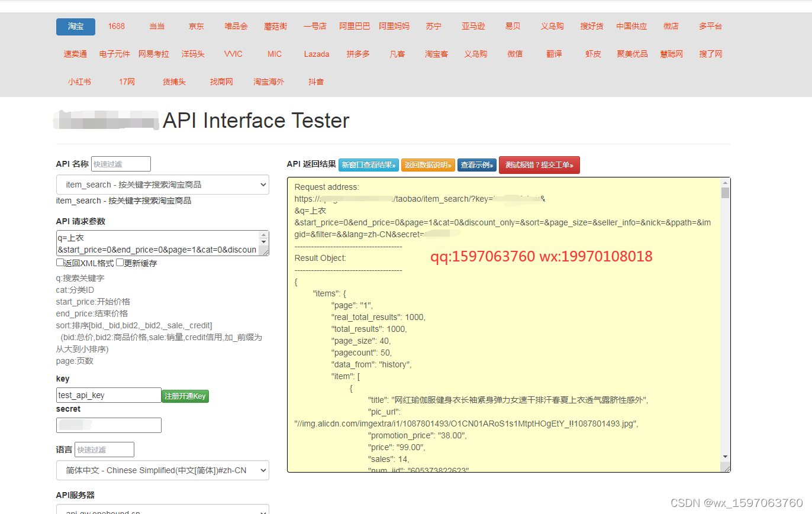Select the 淘宝 platform tab
Image resolution: width=812 pixels, height=514 pixels.
click(x=76, y=27)
